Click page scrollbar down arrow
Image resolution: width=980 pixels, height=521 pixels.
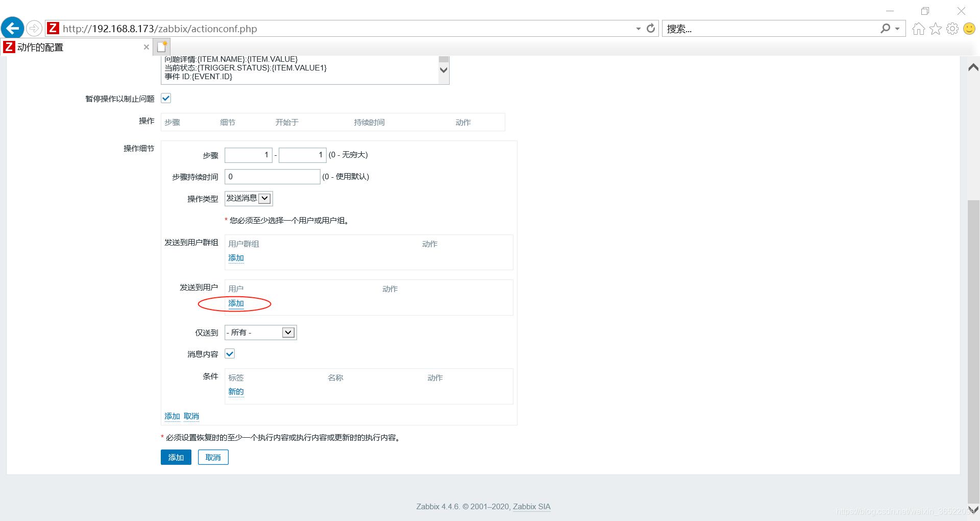973,510
